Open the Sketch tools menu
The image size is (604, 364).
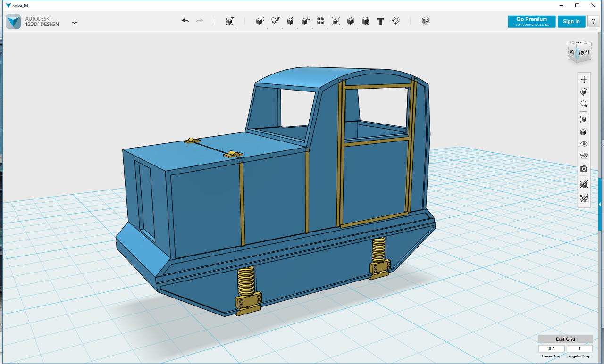pyautogui.click(x=275, y=21)
